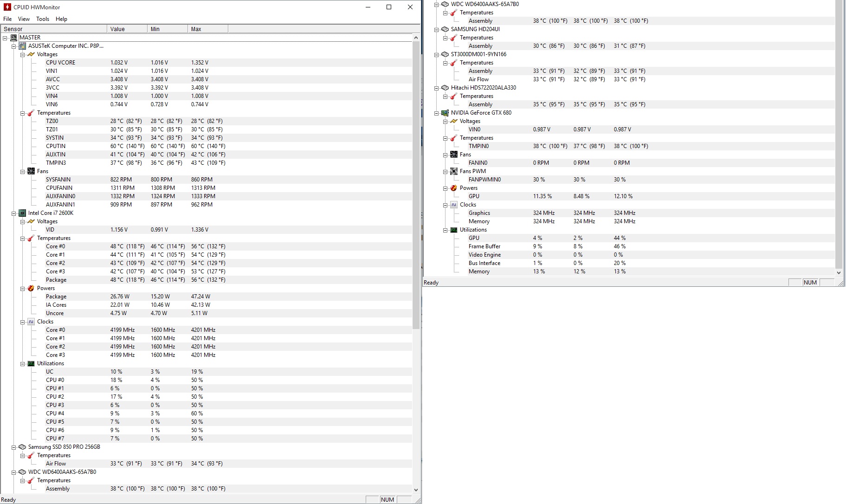
Task: Click the Max column header
Action: (208, 29)
